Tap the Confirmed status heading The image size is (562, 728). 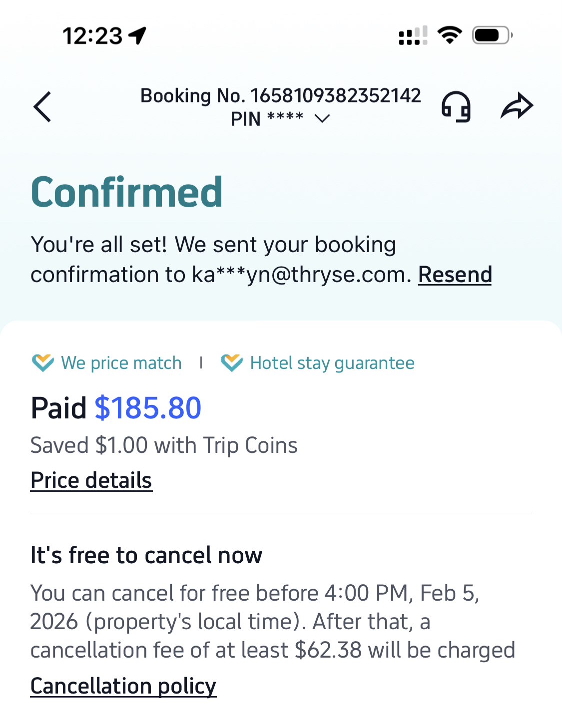[x=127, y=192]
